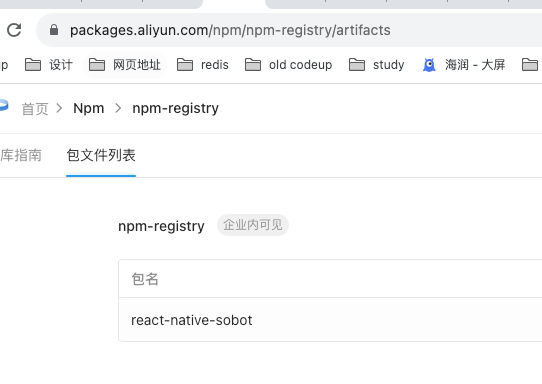The height and width of the screenshot is (384, 542).
Task: Select the 包文件列表 tab
Action: click(101, 155)
